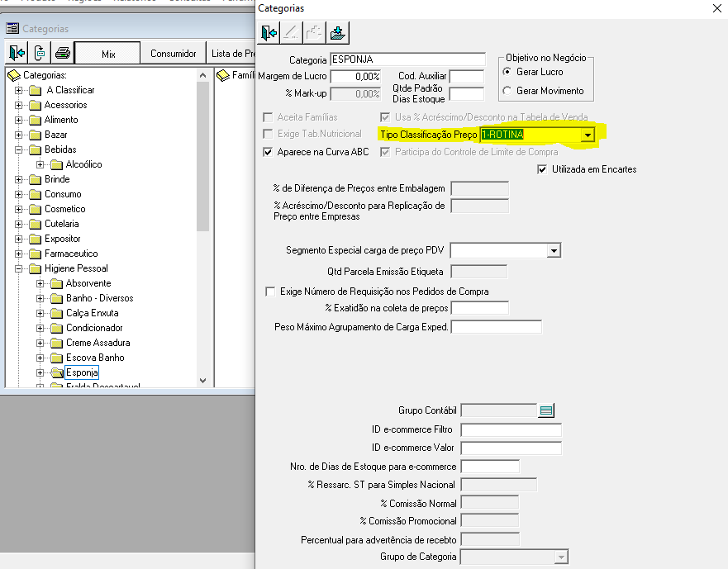Select Brinde category in tree
Image resolution: width=728 pixels, height=569 pixels.
coord(57,179)
